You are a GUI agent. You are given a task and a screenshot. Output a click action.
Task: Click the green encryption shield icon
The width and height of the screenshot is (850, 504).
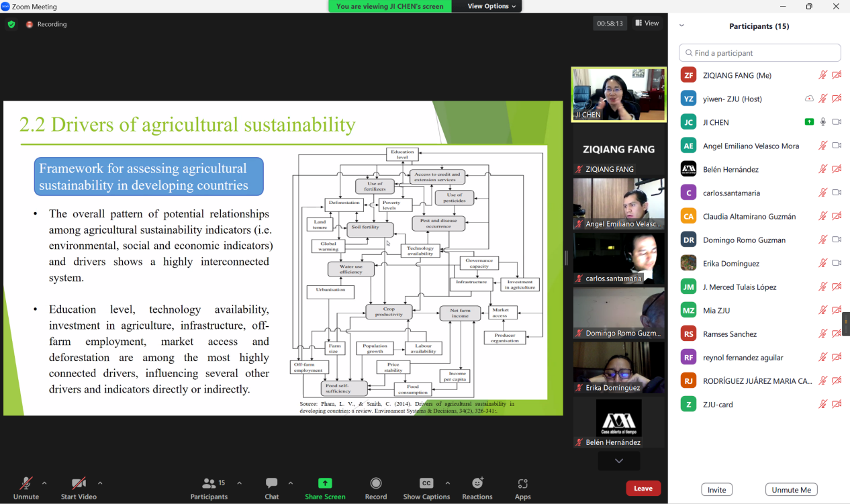[x=11, y=24]
